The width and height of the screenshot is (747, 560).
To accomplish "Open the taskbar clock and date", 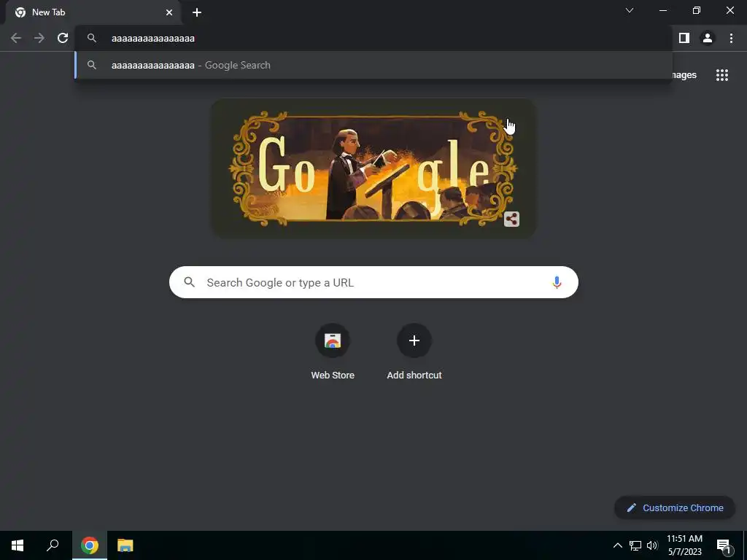I will 684,545.
